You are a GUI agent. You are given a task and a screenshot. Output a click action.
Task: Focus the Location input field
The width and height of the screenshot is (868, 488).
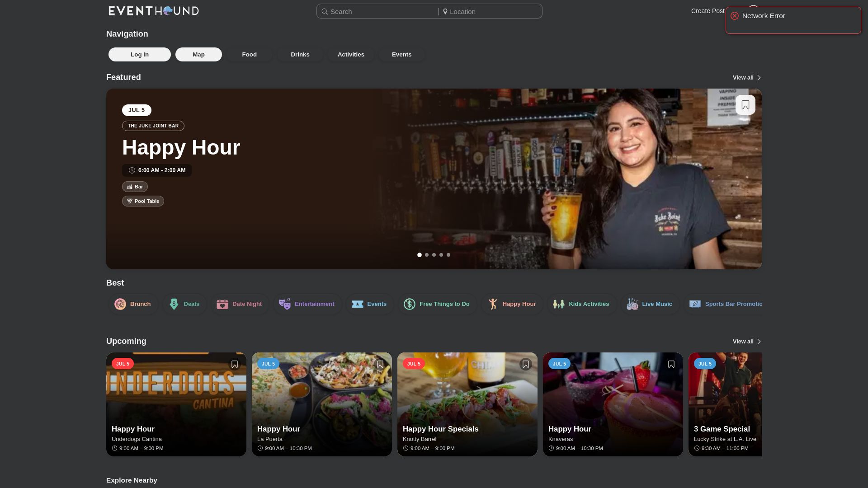pyautogui.click(x=491, y=12)
